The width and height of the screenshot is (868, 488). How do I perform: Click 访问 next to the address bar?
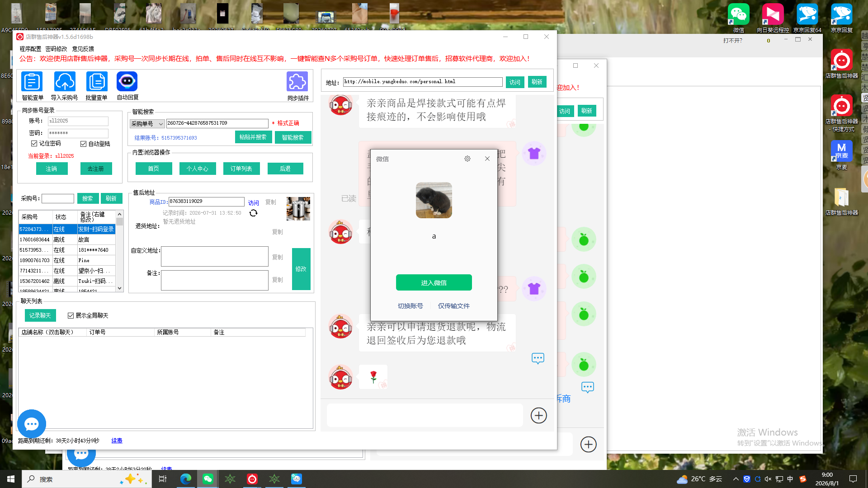(515, 82)
